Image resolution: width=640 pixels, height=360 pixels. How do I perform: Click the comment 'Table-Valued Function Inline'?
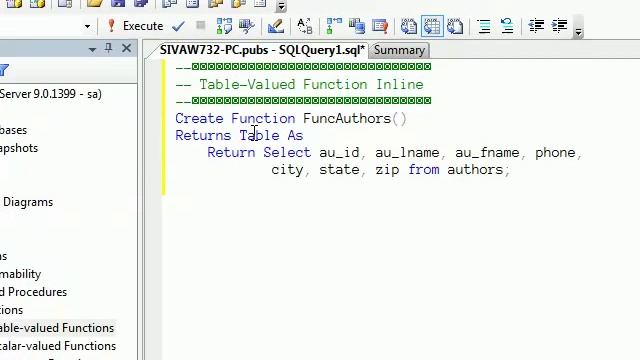pos(311,84)
